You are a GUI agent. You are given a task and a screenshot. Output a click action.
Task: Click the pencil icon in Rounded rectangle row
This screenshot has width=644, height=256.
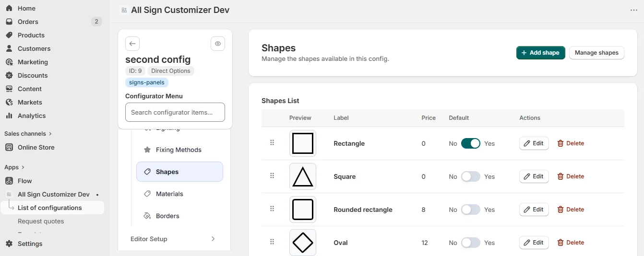pos(527,209)
